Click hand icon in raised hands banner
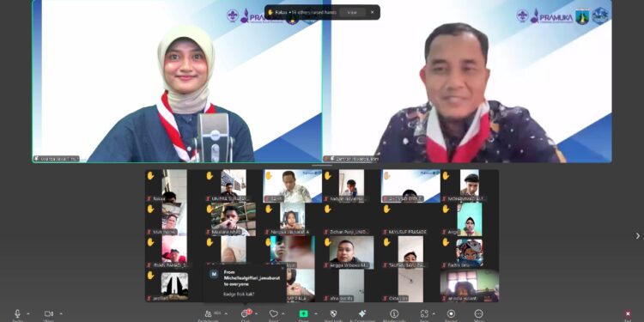The height and width of the screenshot is (322, 644). pos(270,12)
